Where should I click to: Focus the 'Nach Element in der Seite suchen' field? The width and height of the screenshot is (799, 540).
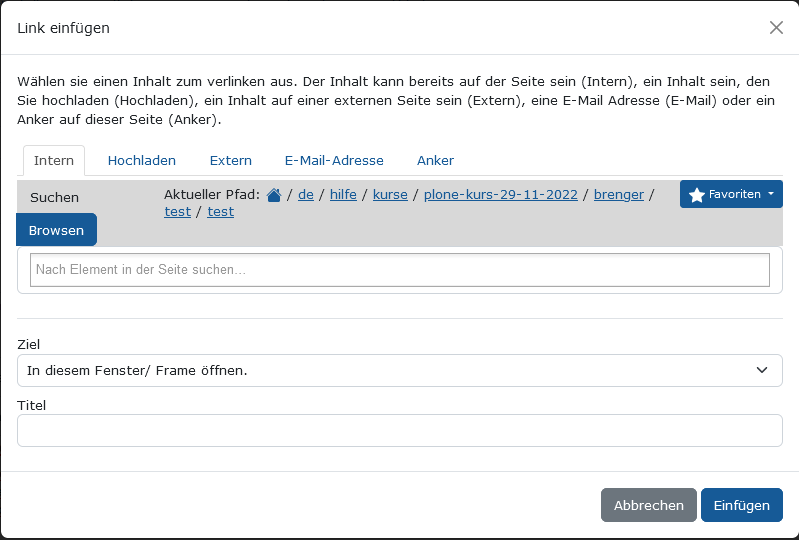(400, 270)
